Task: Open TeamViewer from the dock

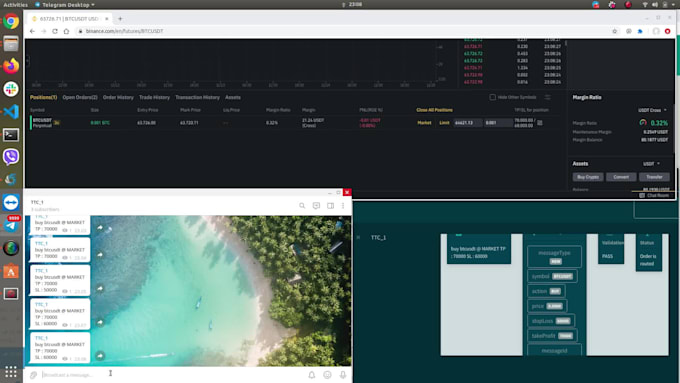Action: coord(11,202)
